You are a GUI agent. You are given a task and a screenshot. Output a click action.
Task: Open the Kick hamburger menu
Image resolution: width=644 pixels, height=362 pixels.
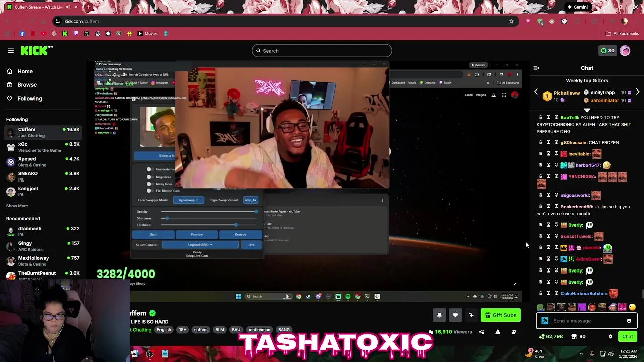pyautogui.click(x=11, y=51)
